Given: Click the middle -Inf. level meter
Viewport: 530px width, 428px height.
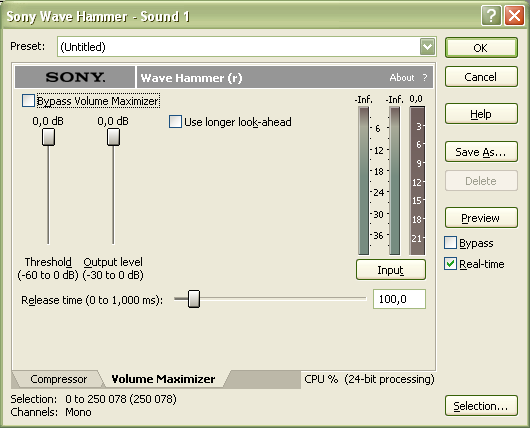Looking at the screenshot, I should coord(394,181).
